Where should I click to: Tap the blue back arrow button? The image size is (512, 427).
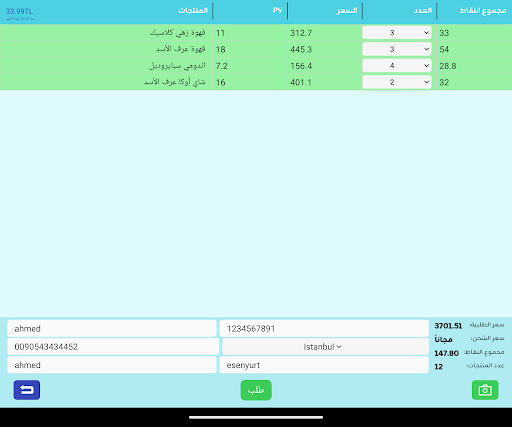(27, 390)
